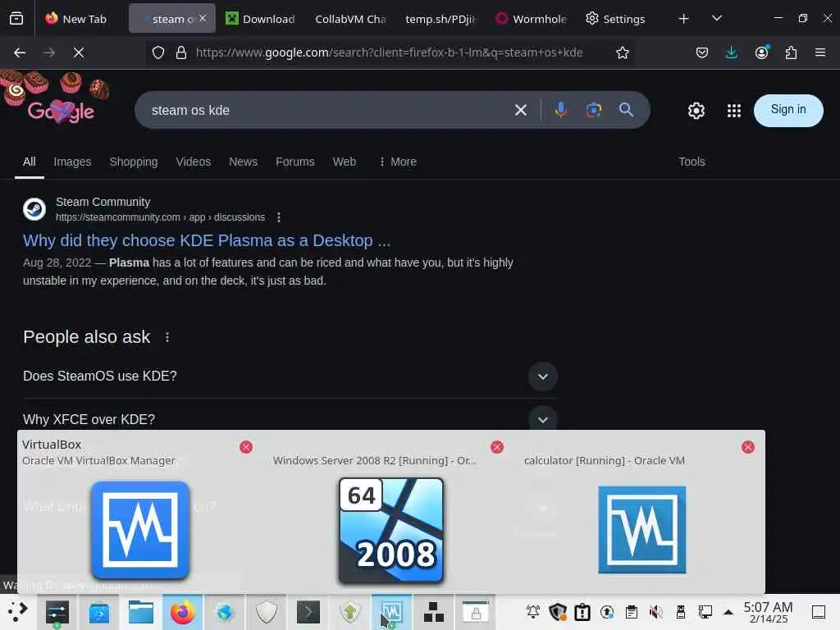Image resolution: width=840 pixels, height=630 pixels.
Task: Open the grey shield taskbar app
Action: click(x=267, y=612)
